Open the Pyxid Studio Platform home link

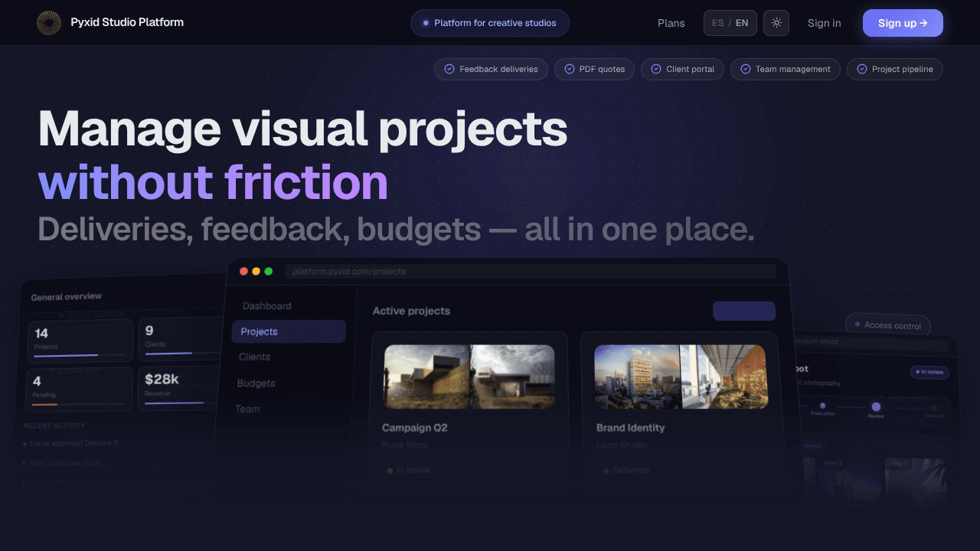(110, 23)
